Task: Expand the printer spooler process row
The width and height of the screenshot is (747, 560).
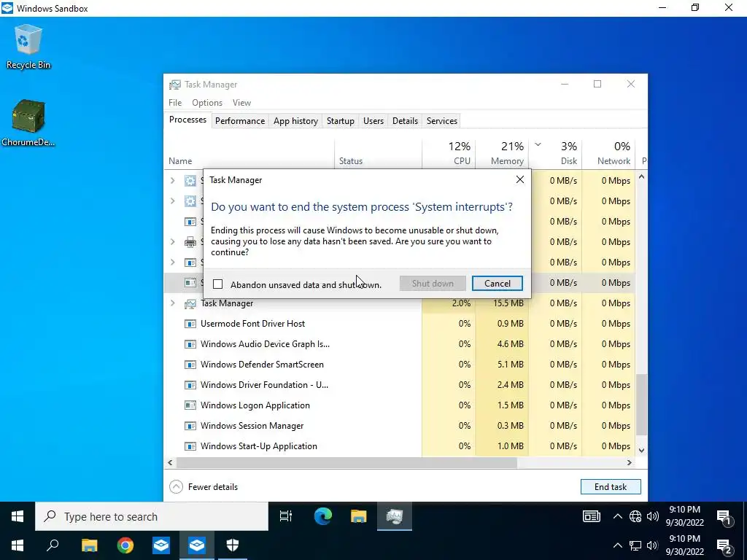Action: pos(173,242)
